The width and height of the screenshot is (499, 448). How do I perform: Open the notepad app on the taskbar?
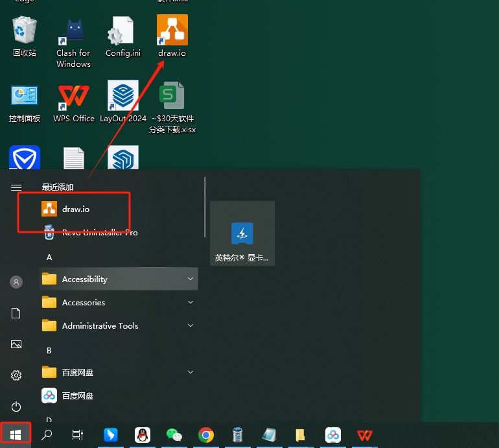[269, 435]
